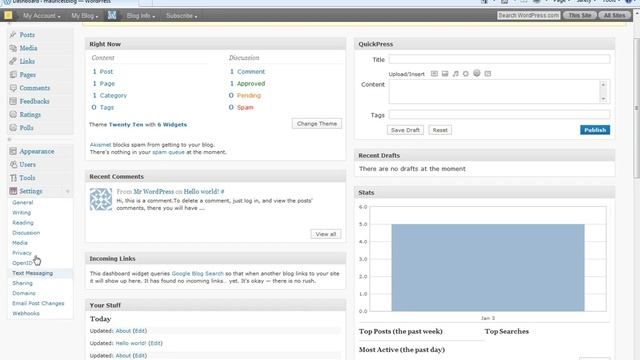Click the Content box scroll up arrow
This screenshot has width=640, height=360.
click(x=603, y=84)
